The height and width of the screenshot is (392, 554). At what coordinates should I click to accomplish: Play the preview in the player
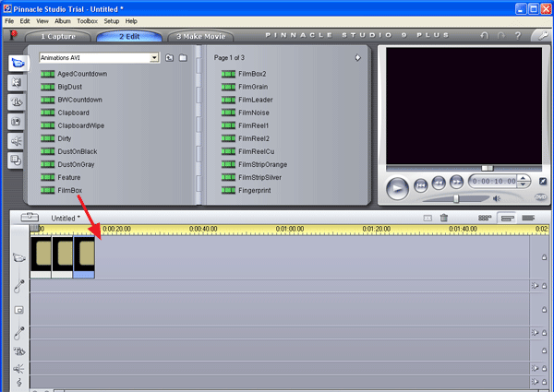coord(397,188)
